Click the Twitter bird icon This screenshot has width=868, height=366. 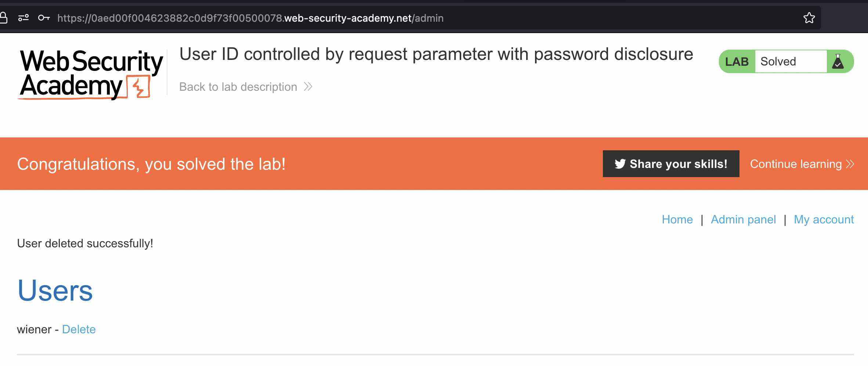click(620, 164)
